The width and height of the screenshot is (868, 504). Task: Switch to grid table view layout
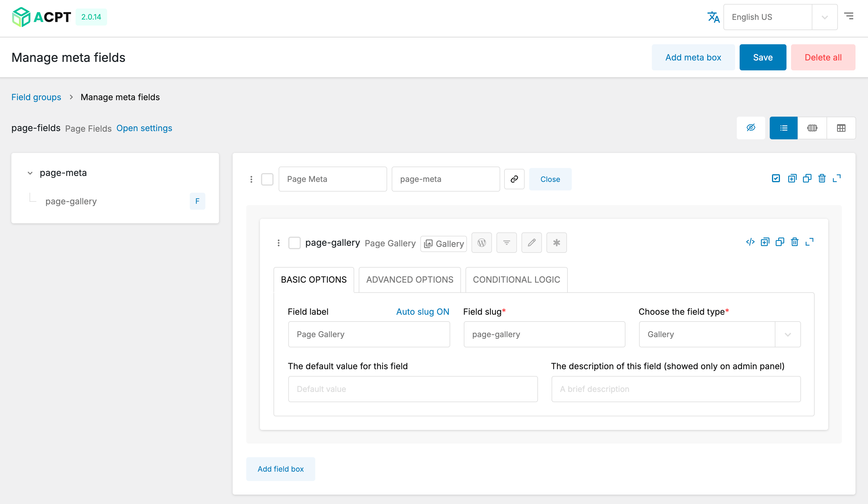(x=841, y=128)
